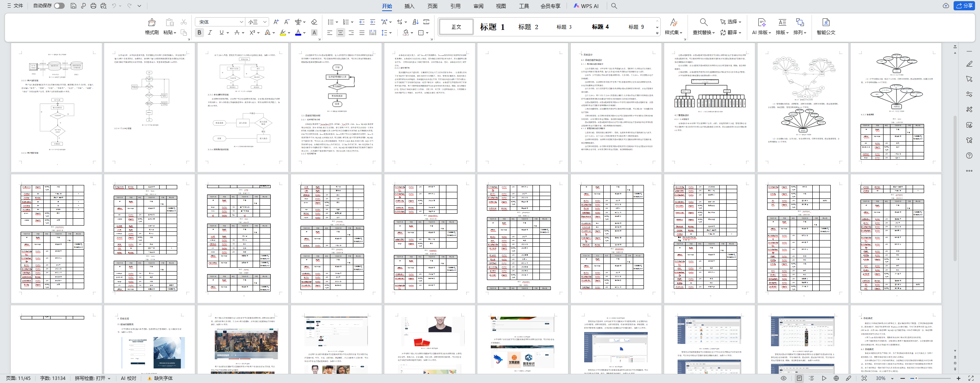Viewport: 980px width, 383px height.
Task: Apply the 标题 1 style
Action: pyautogui.click(x=492, y=27)
